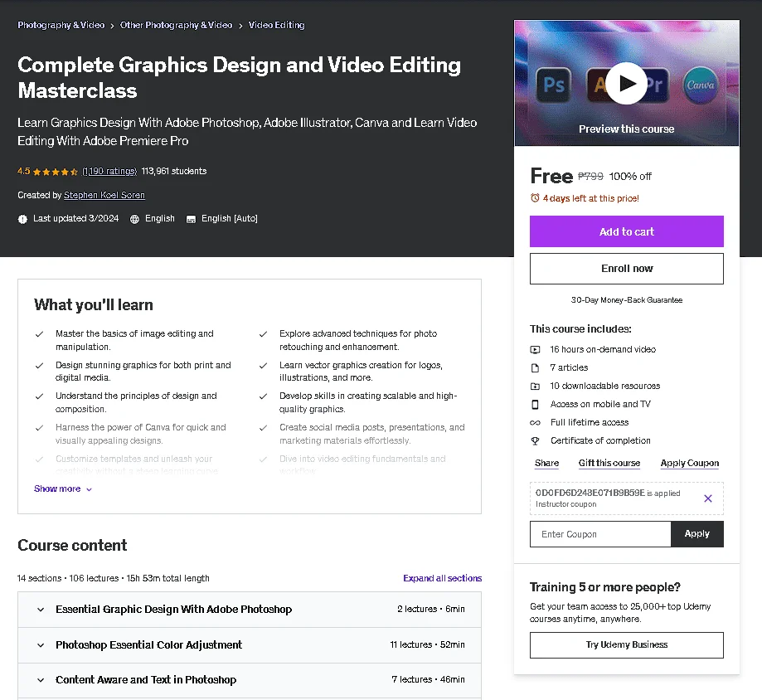
Task: Open Other Photography & Video breadcrumb
Action: pyautogui.click(x=176, y=25)
